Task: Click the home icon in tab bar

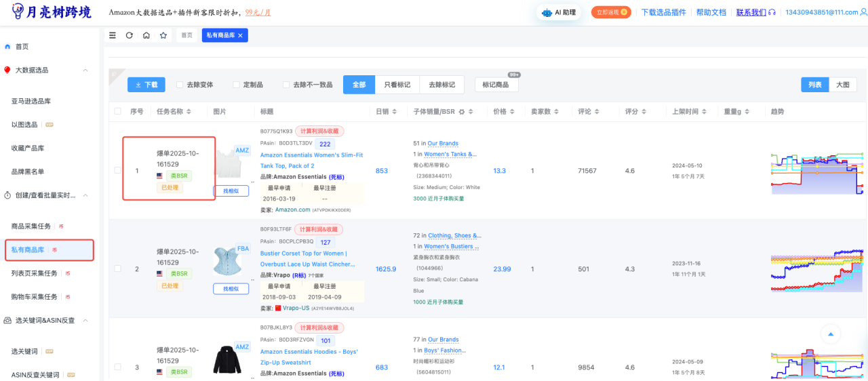Action: [146, 35]
